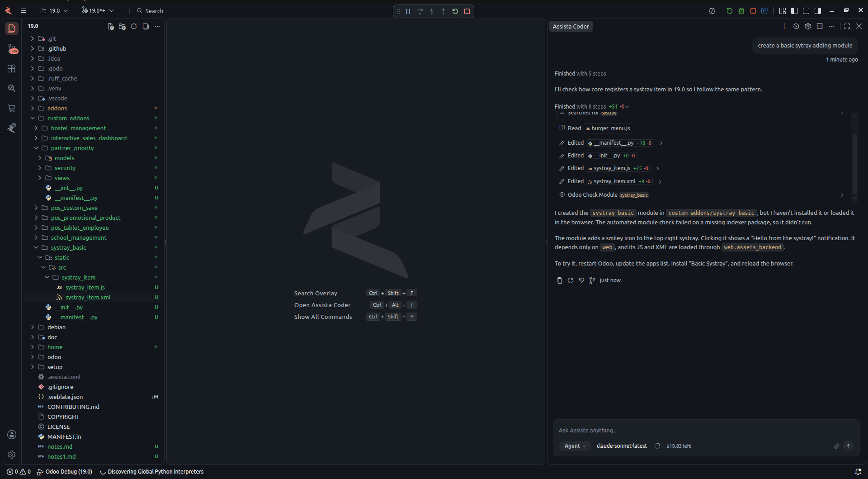Image resolution: width=868 pixels, height=479 pixels.
Task: Toggle the secondary right sidebar layout
Action: click(818, 11)
